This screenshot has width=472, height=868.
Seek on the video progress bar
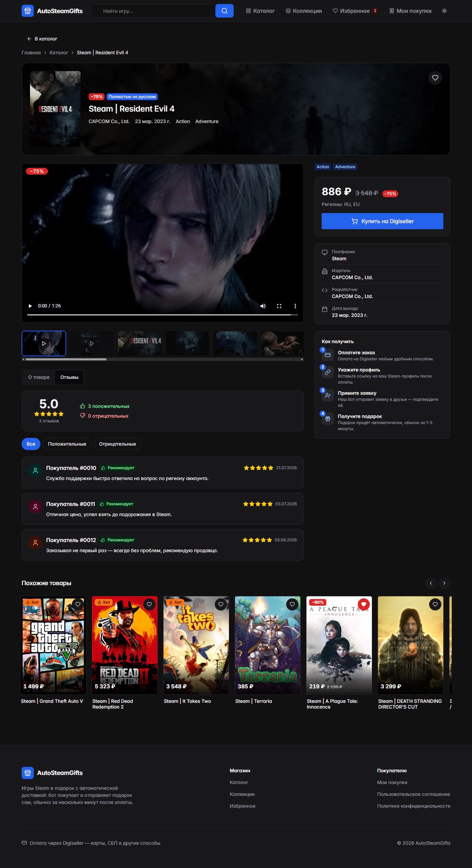pos(163,315)
